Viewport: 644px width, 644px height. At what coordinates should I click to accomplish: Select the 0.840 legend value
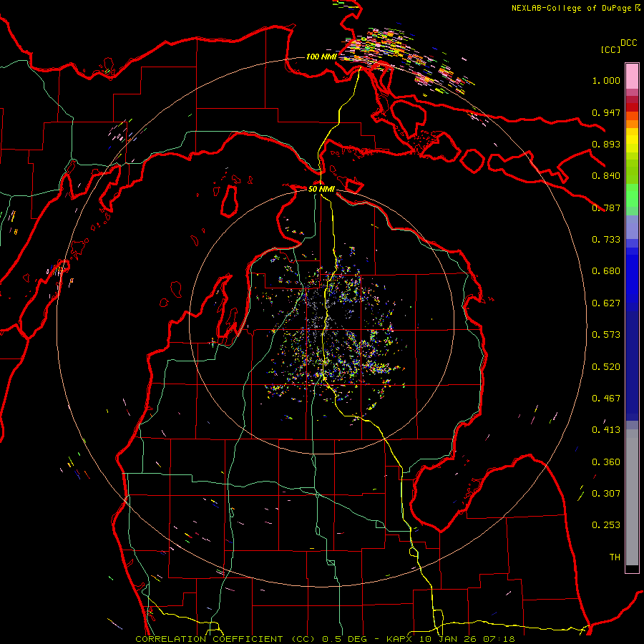606,176
